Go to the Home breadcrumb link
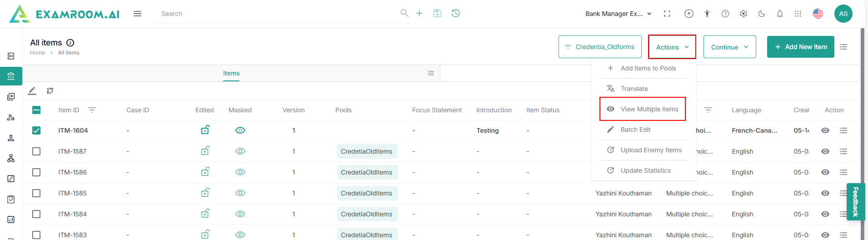 [x=37, y=53]
